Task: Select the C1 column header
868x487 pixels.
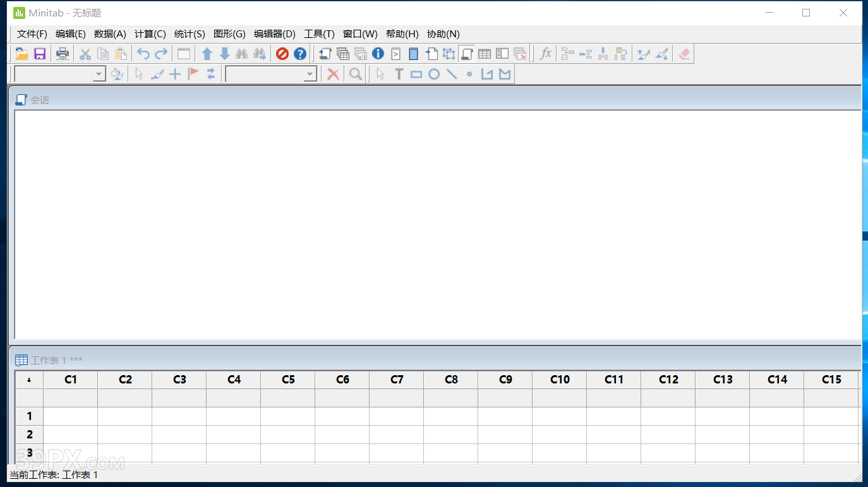Action: click(71, 380)
